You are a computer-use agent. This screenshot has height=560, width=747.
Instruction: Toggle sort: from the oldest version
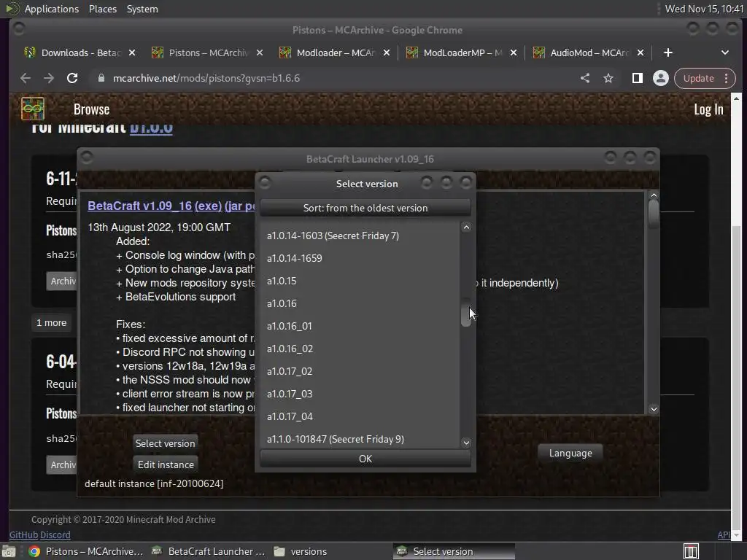[x=365, y=208]
